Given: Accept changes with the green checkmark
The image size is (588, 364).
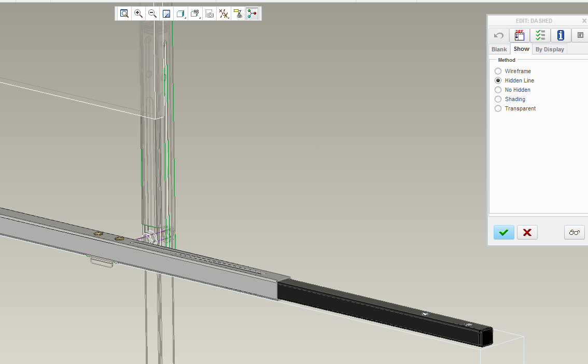Looking at the screenshot, I should [503, 232].
